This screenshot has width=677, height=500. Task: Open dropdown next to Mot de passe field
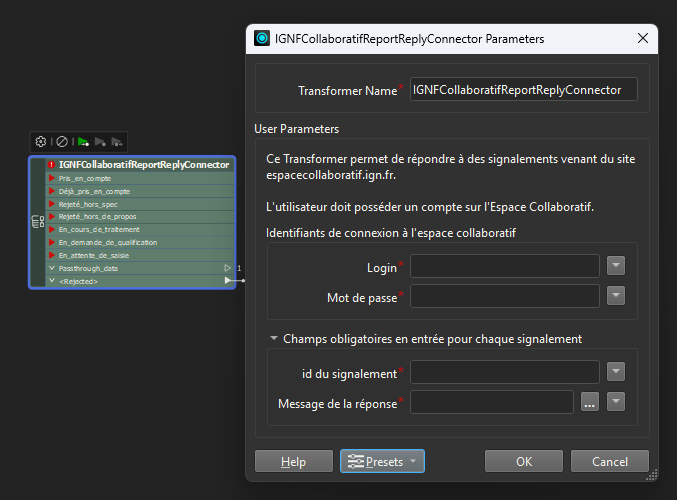[616, 296]
